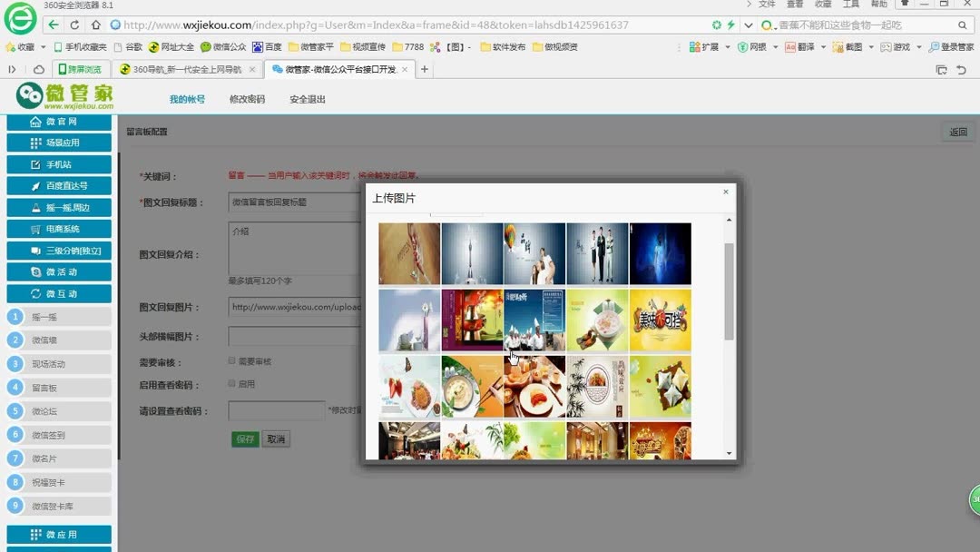
Task: Select 场景应用 from the sidebar
Action: [x=61, y=143]
